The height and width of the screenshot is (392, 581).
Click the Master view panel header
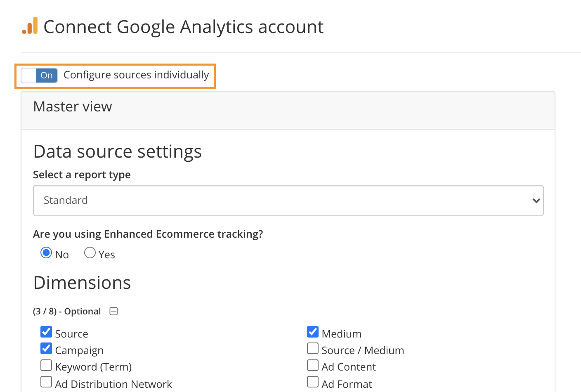click(x=288, y=110)
